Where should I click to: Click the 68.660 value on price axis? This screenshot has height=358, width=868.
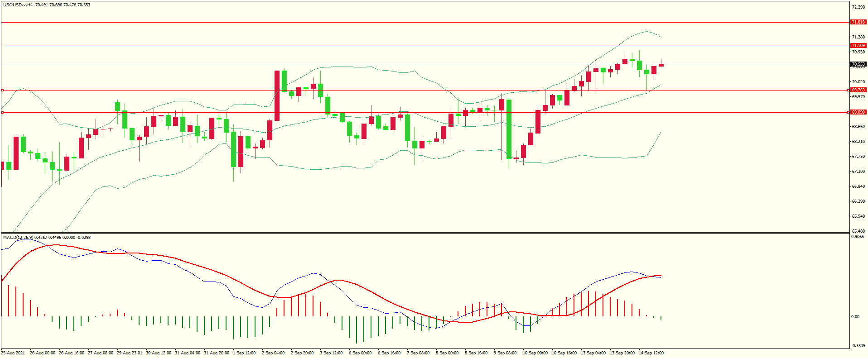click(x=858, y=127)
